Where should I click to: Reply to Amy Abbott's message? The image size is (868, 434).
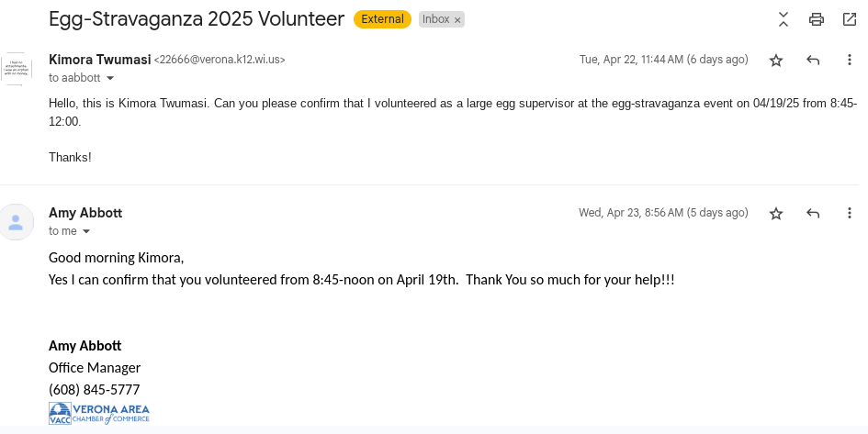tap(813, 213)
